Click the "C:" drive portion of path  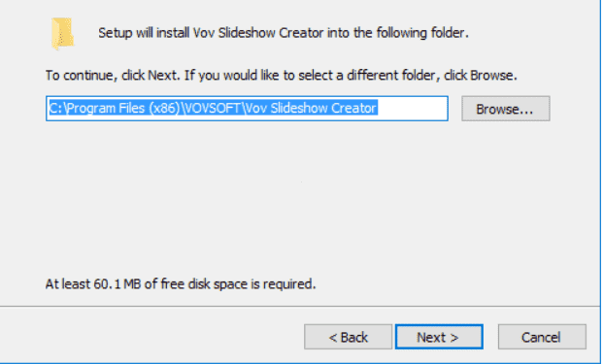point(56,109)
